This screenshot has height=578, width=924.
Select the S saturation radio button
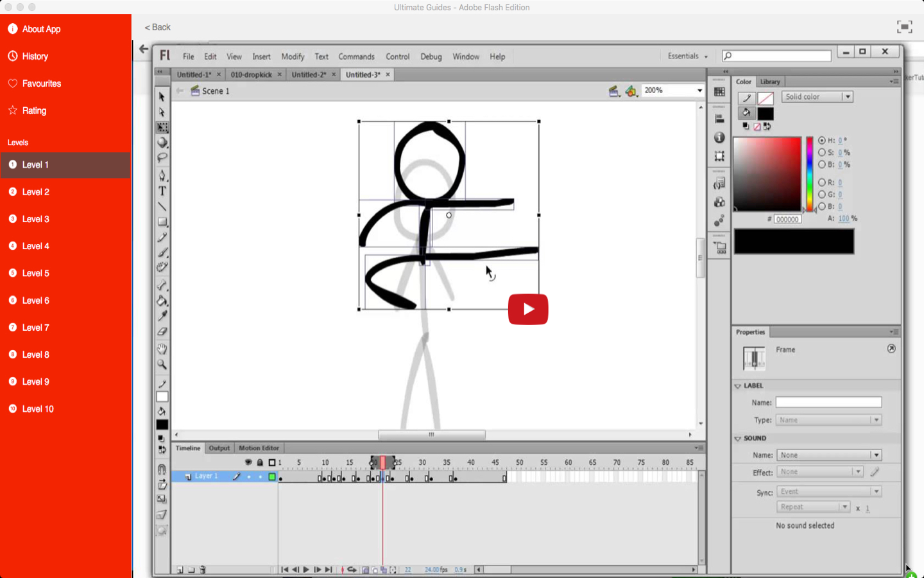(x=822, y=152)
